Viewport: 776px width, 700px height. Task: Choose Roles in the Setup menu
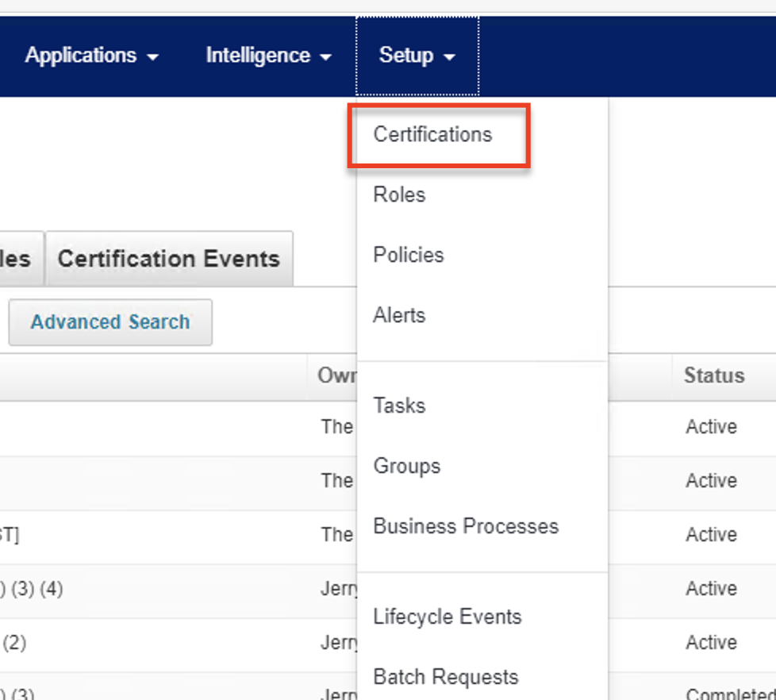pos(399,195)
